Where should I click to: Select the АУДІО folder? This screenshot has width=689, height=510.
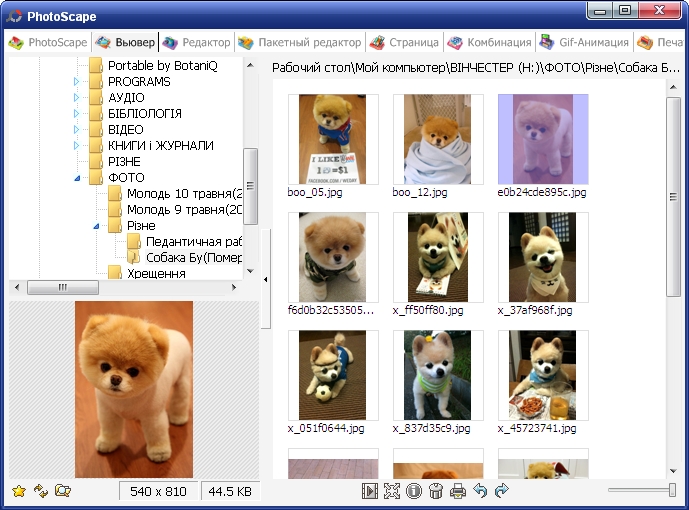tap(126, 98)
